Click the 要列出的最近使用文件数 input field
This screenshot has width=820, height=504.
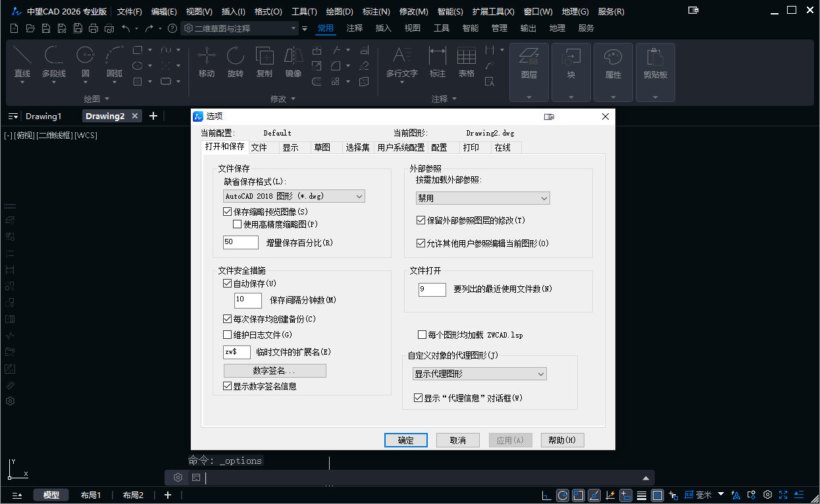(432, 289)
